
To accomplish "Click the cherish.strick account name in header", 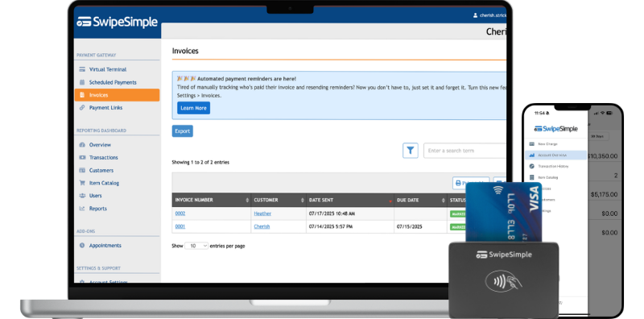I will pos(493,15).
